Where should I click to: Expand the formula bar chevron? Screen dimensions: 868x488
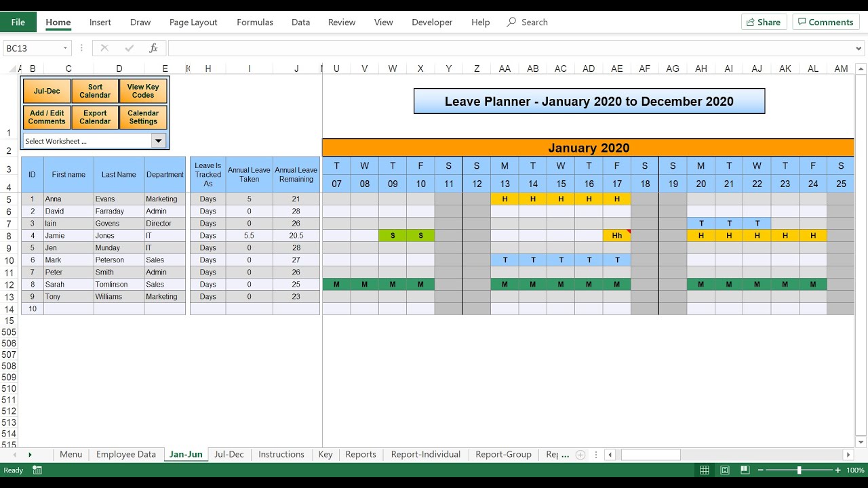coord(859,48)
